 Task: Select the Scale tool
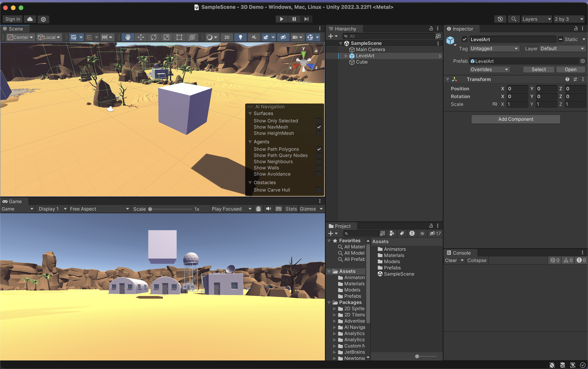[x=166, y=37]
